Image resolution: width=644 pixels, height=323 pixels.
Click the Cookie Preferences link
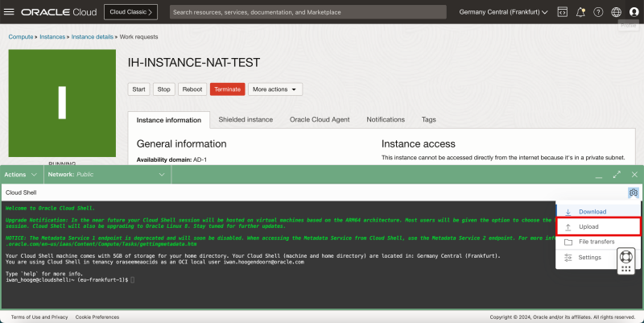pos(97,317)
